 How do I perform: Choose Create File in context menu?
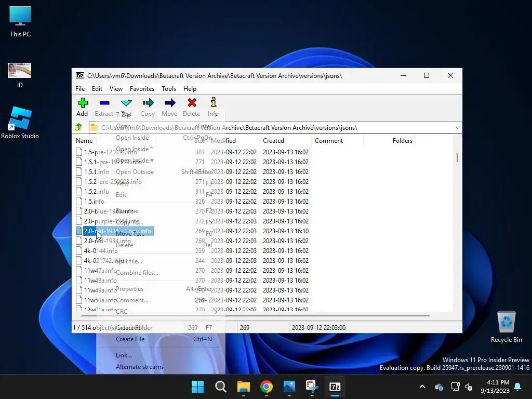click(161, 339)
